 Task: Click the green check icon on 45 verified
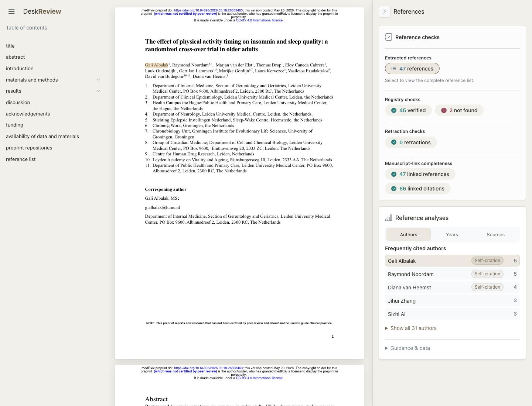(x=394, y=110)
